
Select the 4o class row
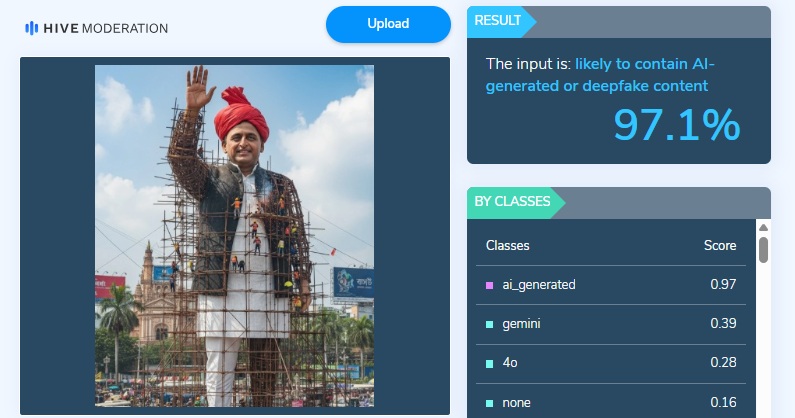pos(611,363)
